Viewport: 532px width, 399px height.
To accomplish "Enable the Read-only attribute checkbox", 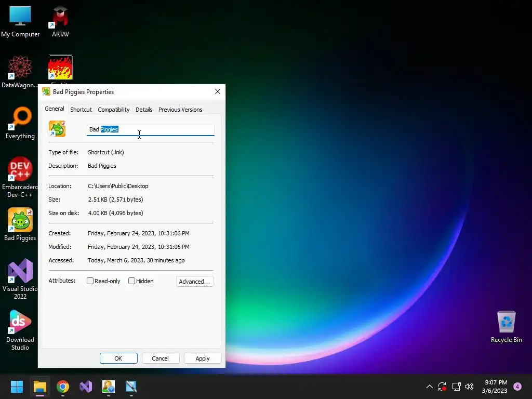I will (90, 281).
